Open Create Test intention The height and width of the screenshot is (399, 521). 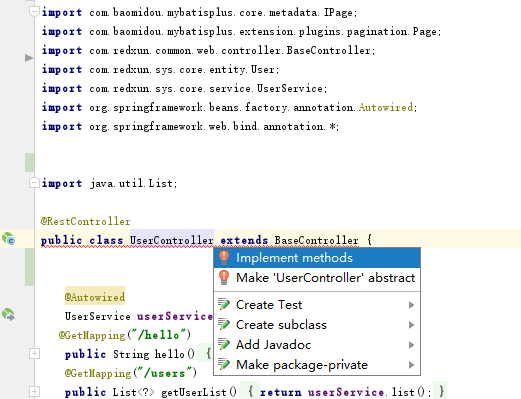[x=317, y=305]
